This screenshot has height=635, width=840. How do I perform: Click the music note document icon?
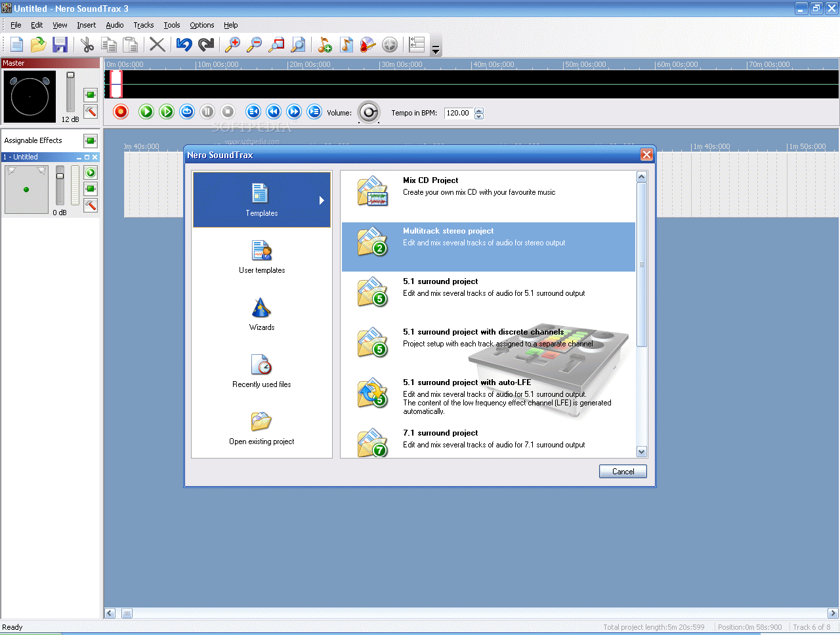pos(346,45)
